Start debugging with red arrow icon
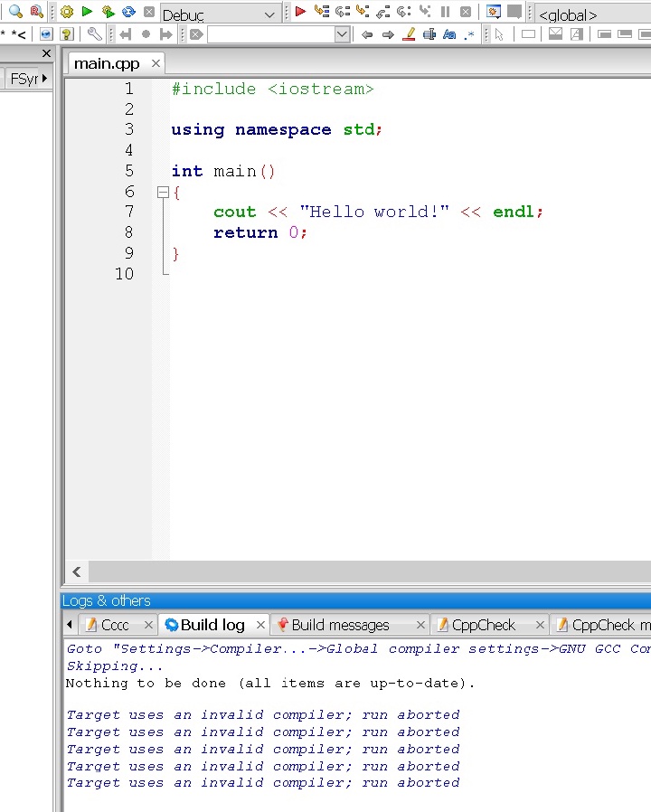 click(300, 12)
